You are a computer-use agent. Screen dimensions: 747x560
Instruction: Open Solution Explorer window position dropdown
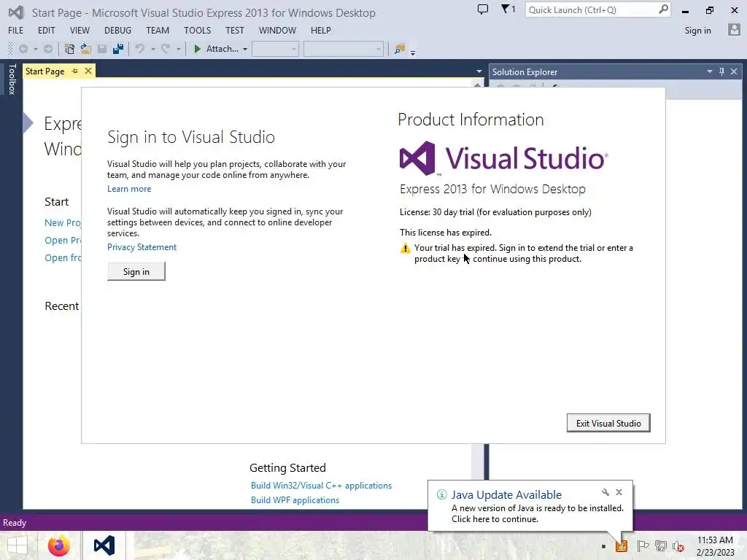[709, 71]
